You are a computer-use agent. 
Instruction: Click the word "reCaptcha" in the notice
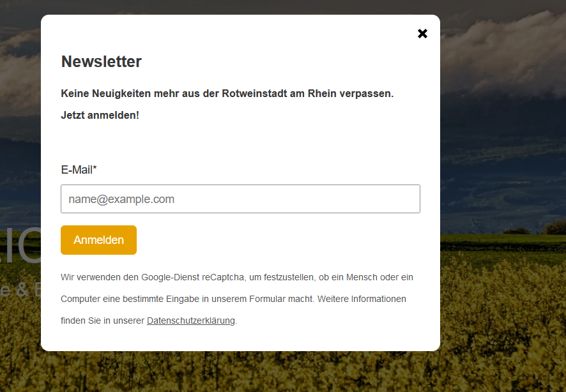[224, 278]
